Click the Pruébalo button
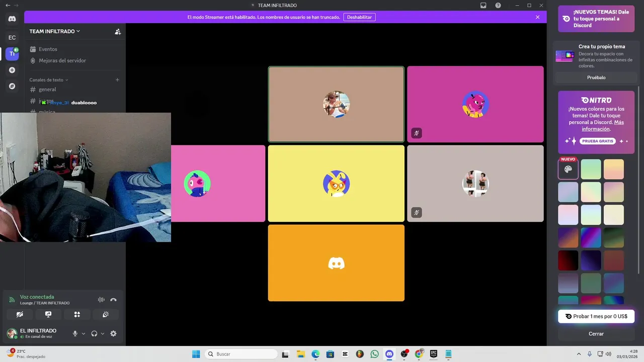644x362 pixels. click(x=596, y=77)
